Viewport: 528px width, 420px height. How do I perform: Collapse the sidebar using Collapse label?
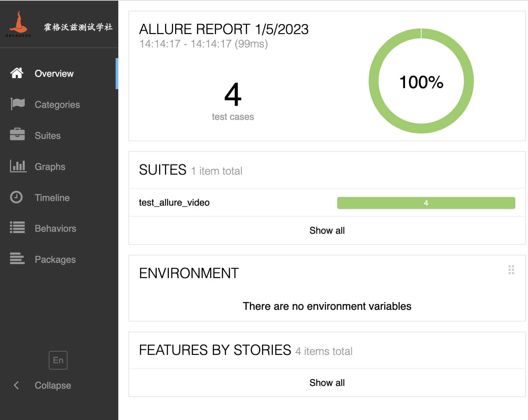coord(53,385)
